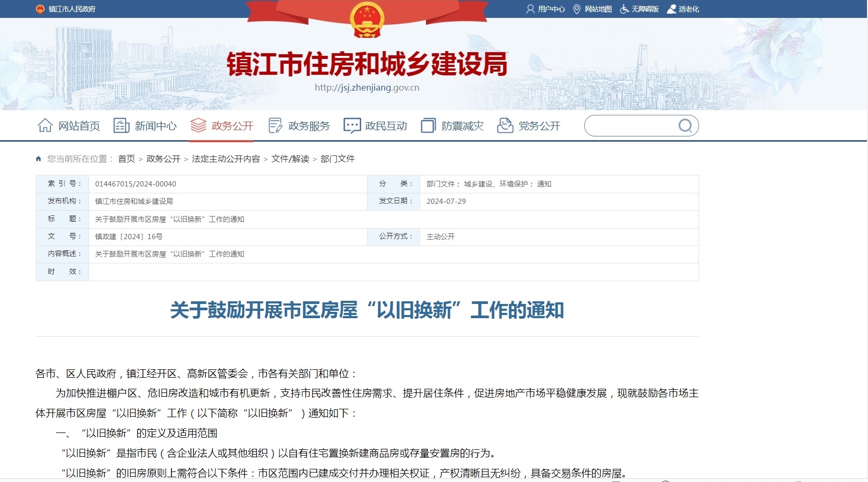Open 部门文件 breadcrumb link
The image size is (868, 482).
(x=337, y=159)
